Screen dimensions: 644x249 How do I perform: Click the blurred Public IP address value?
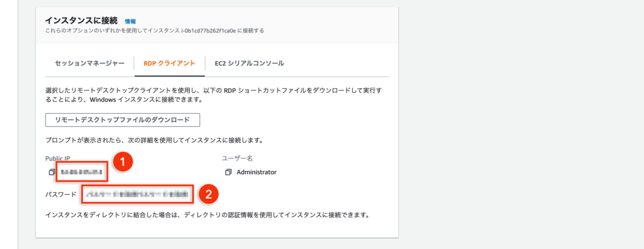pos(81,172)
